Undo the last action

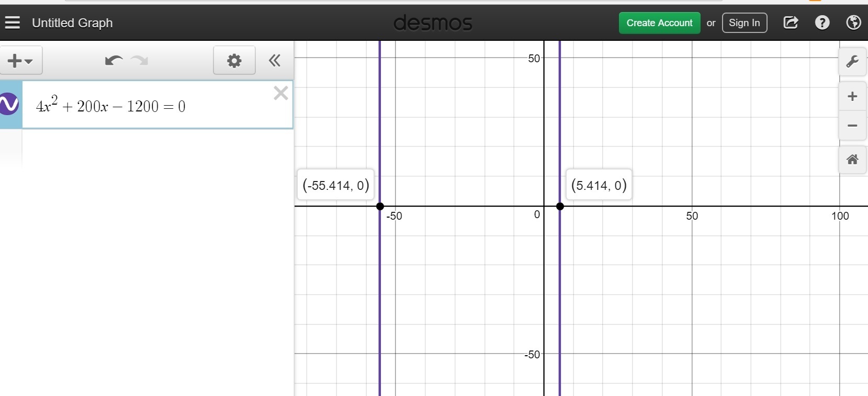click(x=114, y=61)
